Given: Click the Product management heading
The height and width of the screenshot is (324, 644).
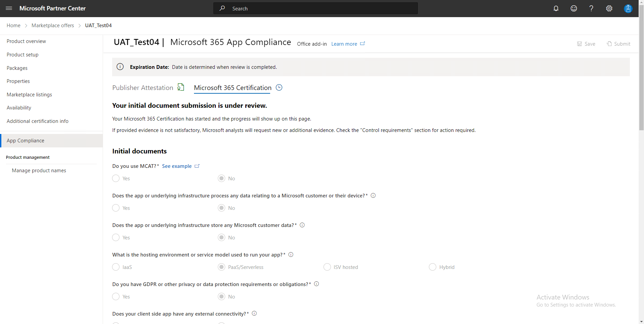Looking at the screenshot, I should 28,157.
